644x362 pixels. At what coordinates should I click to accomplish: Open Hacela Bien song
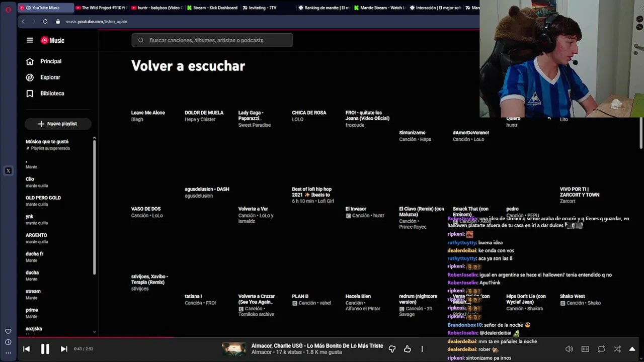click(x=358, y=296)
